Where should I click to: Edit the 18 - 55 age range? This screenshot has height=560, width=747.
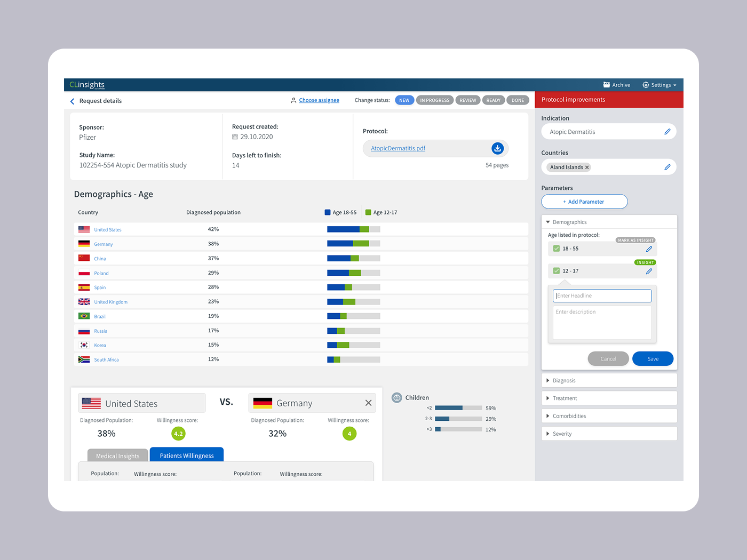649,249
